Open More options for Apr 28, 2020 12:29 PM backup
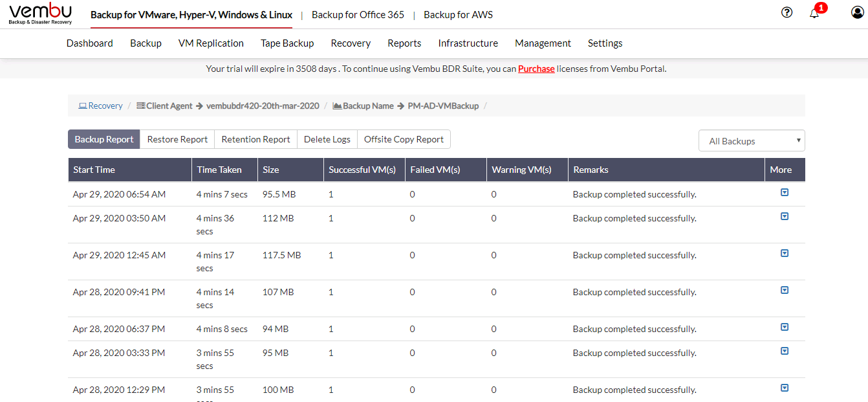 coord(785,388)
